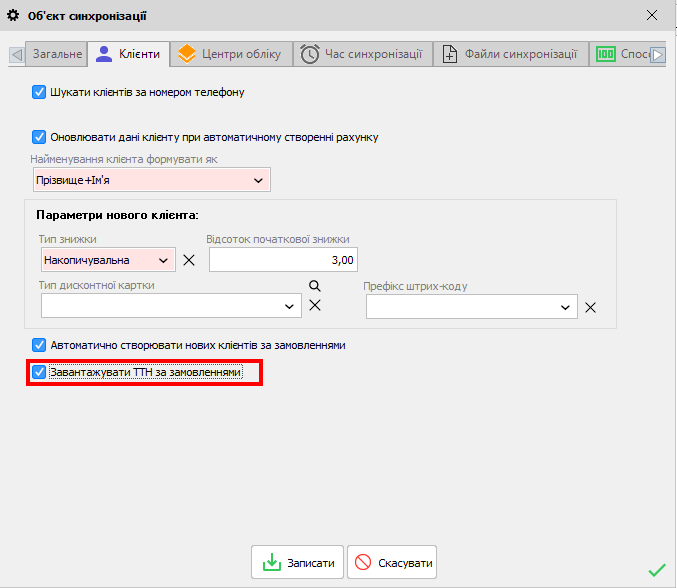Viewport: 677px width, 588px height.
Task: Disable Завантажувати ТТН за замовленнями
Action: pos(39,373)
